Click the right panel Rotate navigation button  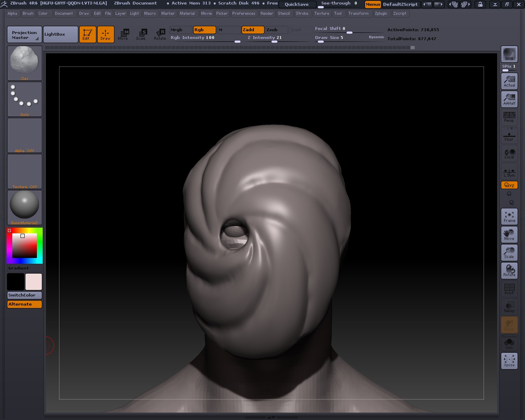click(x=509, y=271)
